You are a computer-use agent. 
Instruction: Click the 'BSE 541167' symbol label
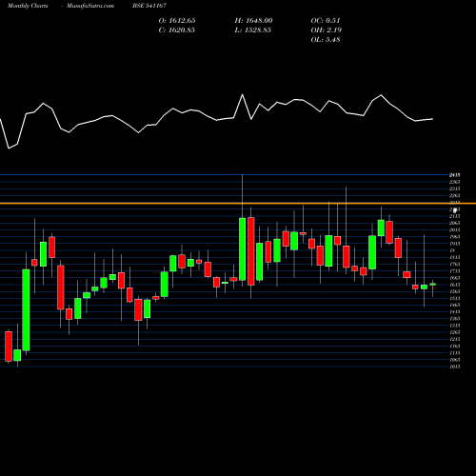[149, 6]
